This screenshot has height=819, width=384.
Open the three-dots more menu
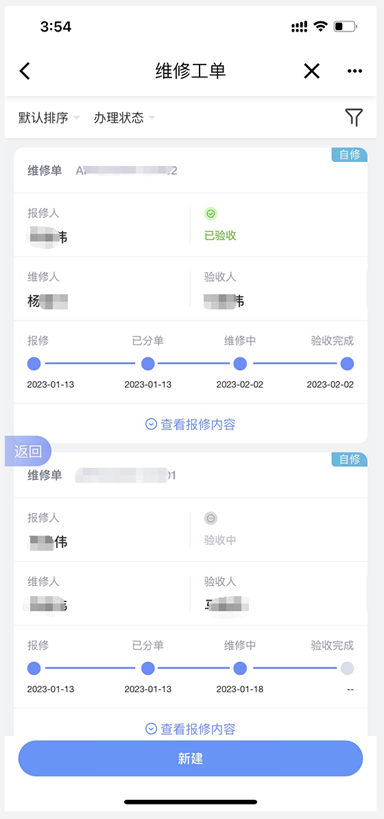point(354,71)
